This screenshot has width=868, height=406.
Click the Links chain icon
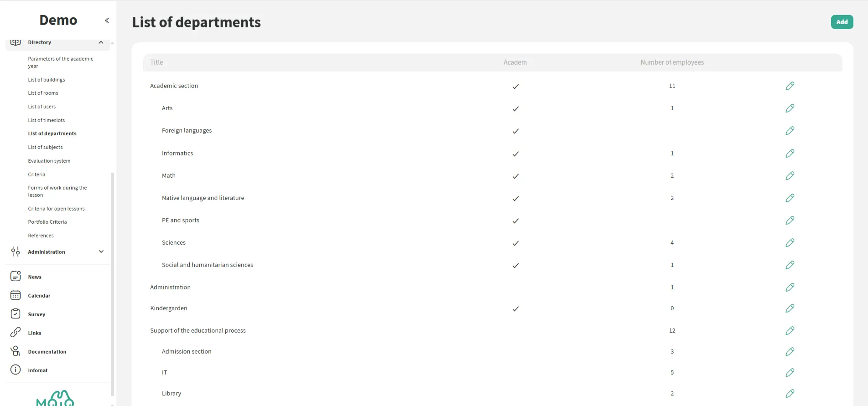16,333
